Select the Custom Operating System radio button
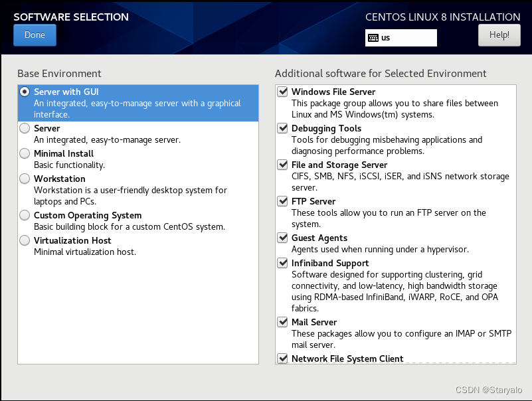 click(25, 215)
